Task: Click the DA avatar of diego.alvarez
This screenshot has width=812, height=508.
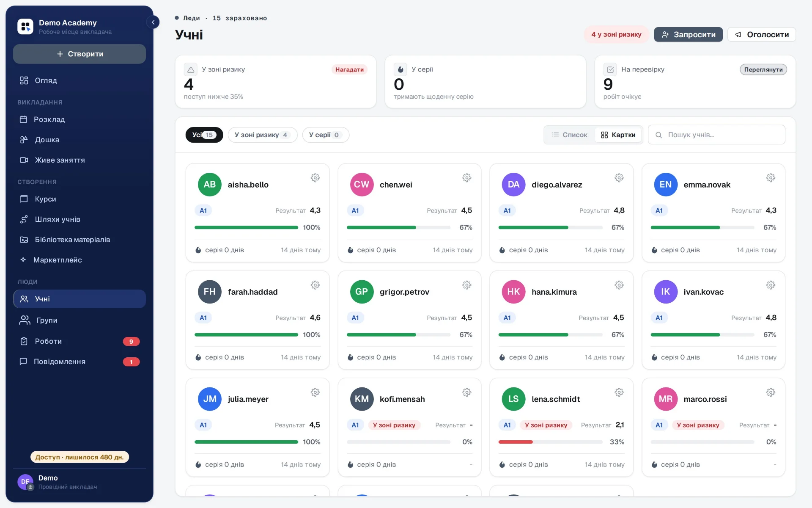Action: click(513, 185)
